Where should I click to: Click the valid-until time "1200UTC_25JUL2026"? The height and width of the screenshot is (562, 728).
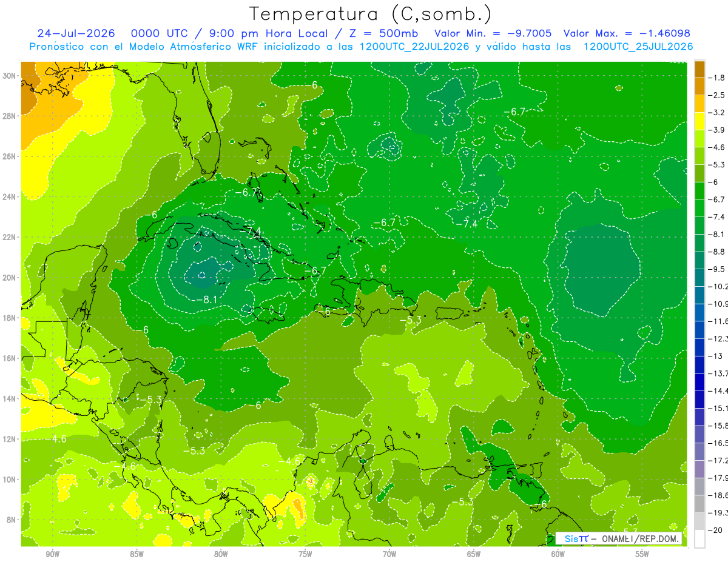click(638, 46)
